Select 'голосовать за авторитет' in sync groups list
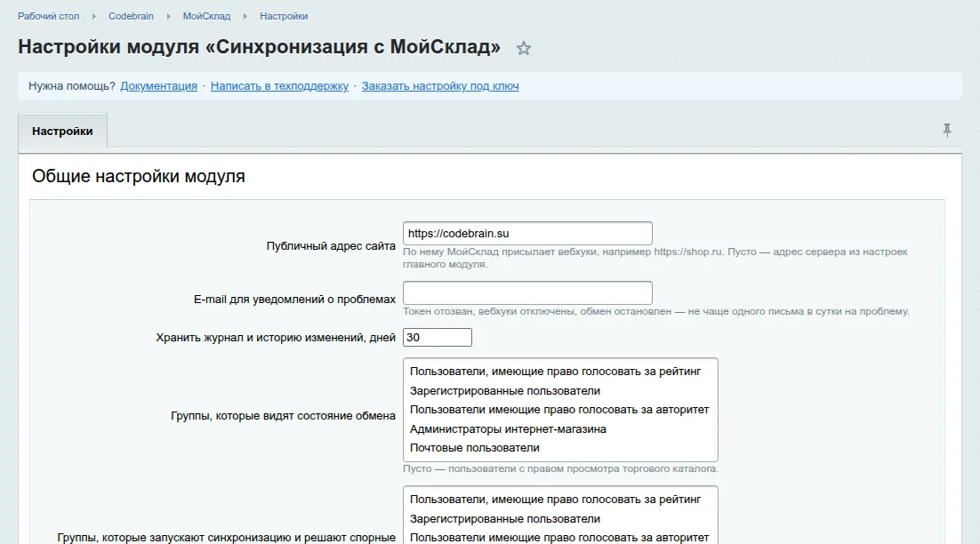The width and height of the screenshot is (980, 544). (x=559, y=538)
